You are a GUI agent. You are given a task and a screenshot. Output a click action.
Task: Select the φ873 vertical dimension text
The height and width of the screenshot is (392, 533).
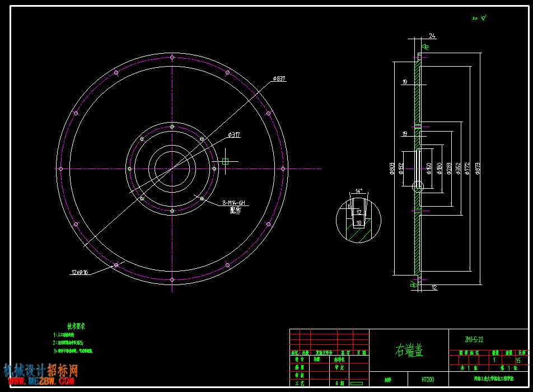tap(478, 169)
